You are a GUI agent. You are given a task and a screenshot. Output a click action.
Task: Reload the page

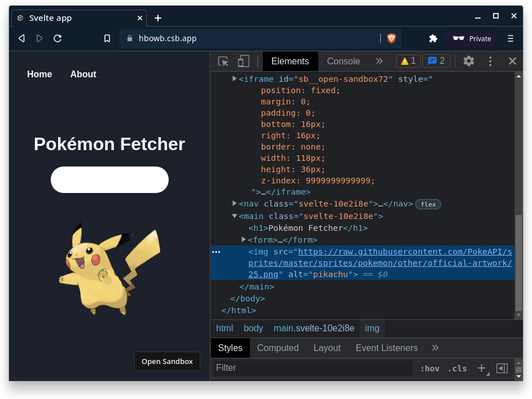(x=58, y=38)
